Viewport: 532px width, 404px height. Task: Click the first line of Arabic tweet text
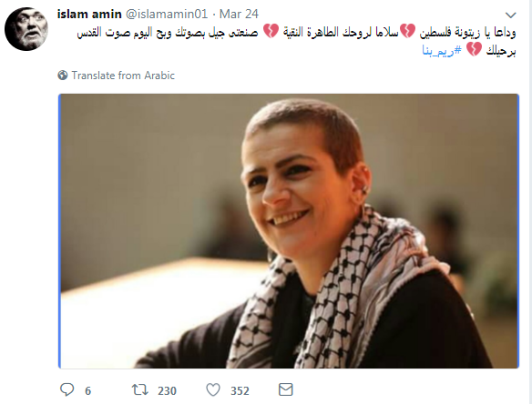click(296, 32)
